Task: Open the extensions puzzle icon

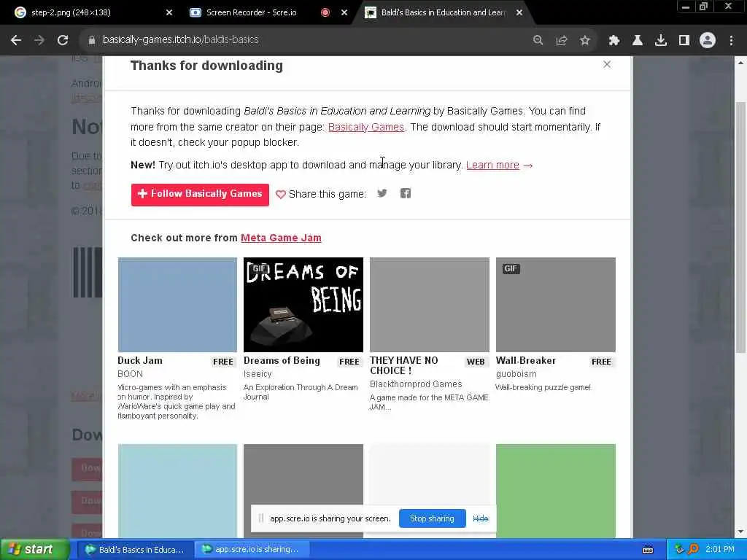Action: [614, 40]
